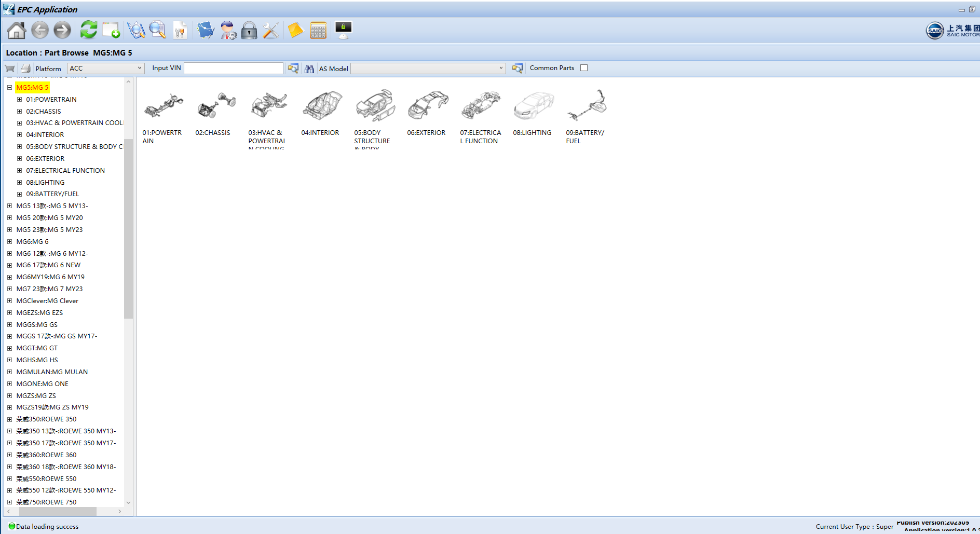The image size is (980, 534).
Task: Click the Input VIN text field
Action: [234, 69]
